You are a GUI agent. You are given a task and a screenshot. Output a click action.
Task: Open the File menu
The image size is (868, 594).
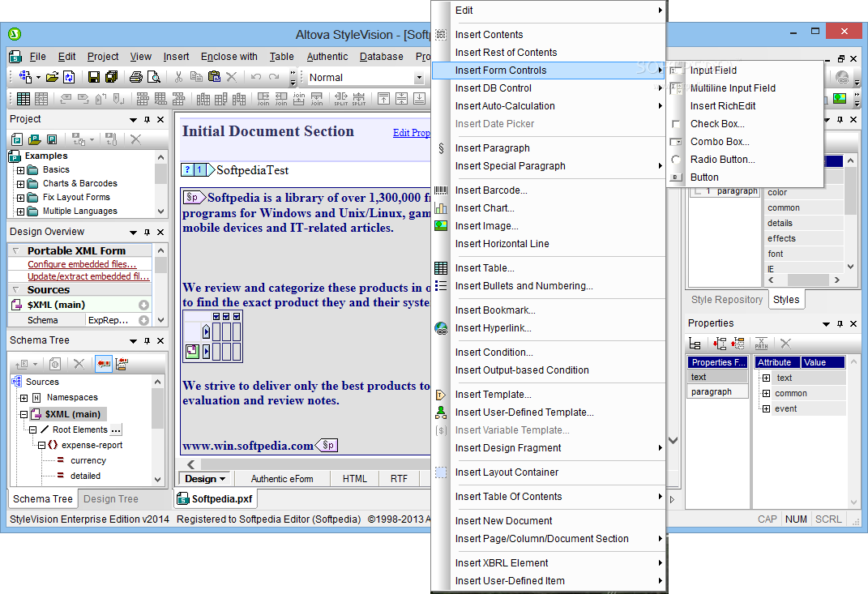pos(37,57)
